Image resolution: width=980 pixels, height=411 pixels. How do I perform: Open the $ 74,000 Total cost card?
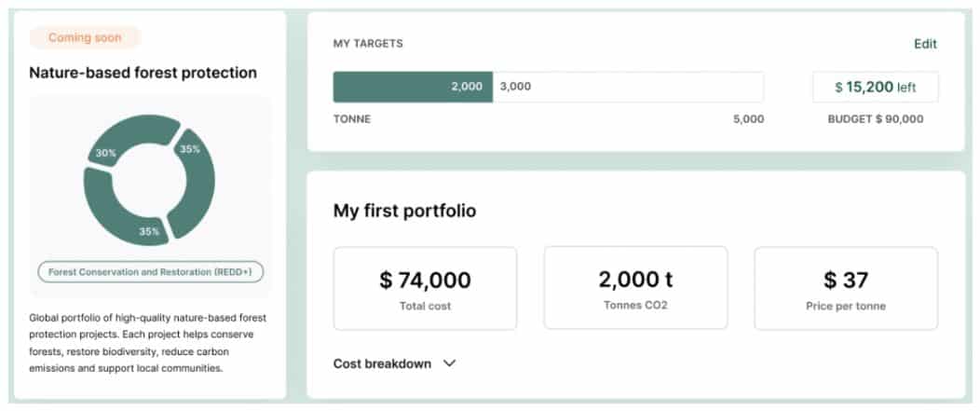coord(425,288)
